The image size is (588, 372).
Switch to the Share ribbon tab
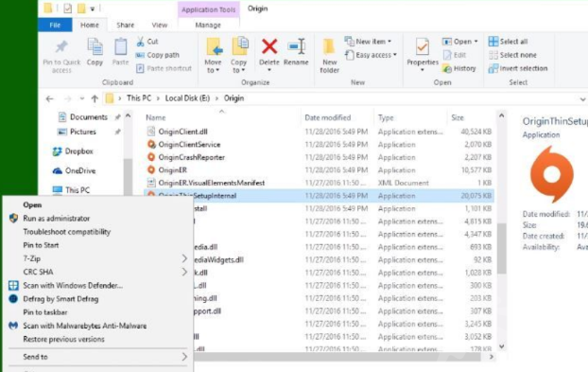pyautogui.click(x=125, y=26)
